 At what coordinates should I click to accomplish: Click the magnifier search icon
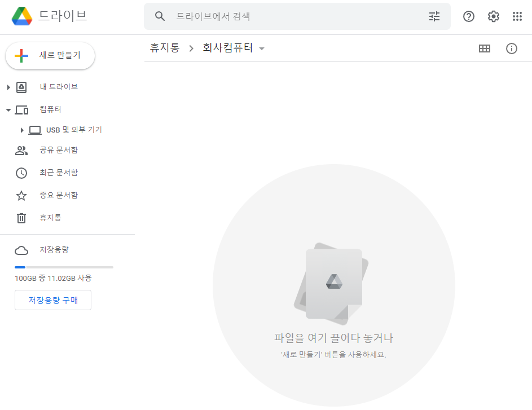pos(160,16)
